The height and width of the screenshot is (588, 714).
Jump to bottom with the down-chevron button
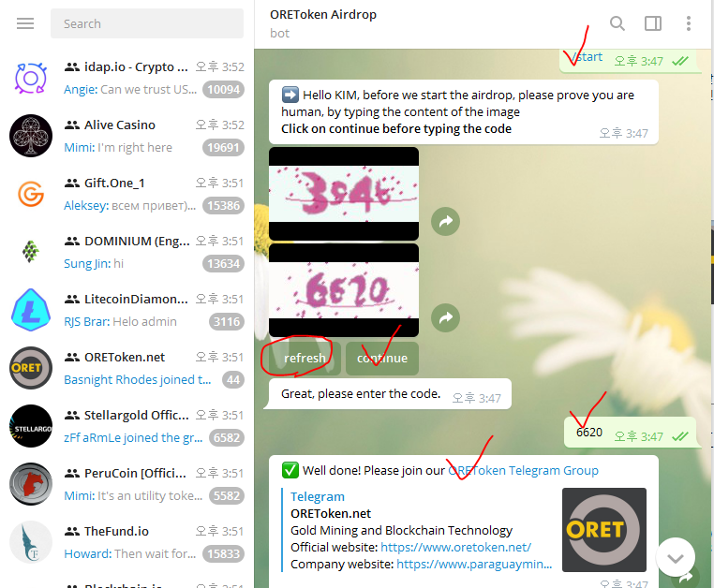[676, 557]
